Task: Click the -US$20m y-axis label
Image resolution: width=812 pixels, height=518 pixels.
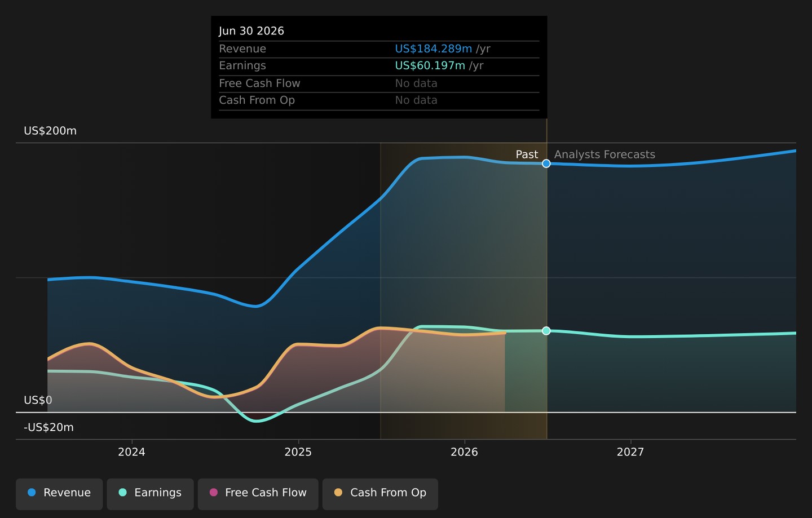Action: tap(48, 427)
